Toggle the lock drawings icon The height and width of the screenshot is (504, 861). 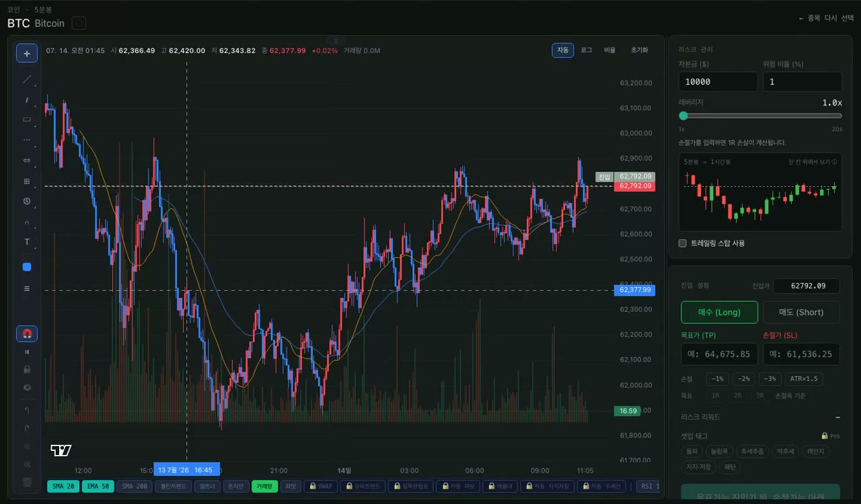(27, 370)
